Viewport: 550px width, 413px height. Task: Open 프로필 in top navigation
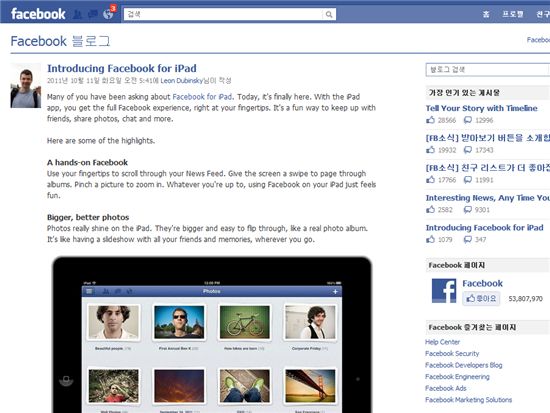click(x=512, y=14)
